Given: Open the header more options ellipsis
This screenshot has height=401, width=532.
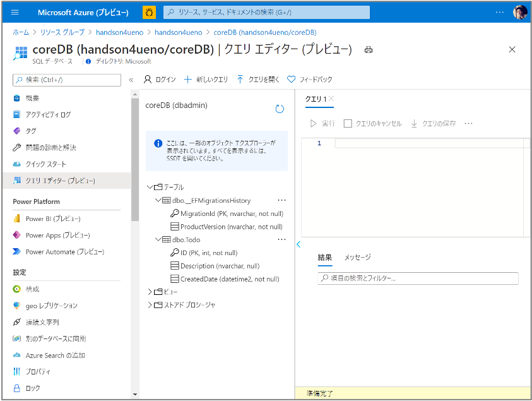Looking at the screenshot, I should click(x=500, y=13).
